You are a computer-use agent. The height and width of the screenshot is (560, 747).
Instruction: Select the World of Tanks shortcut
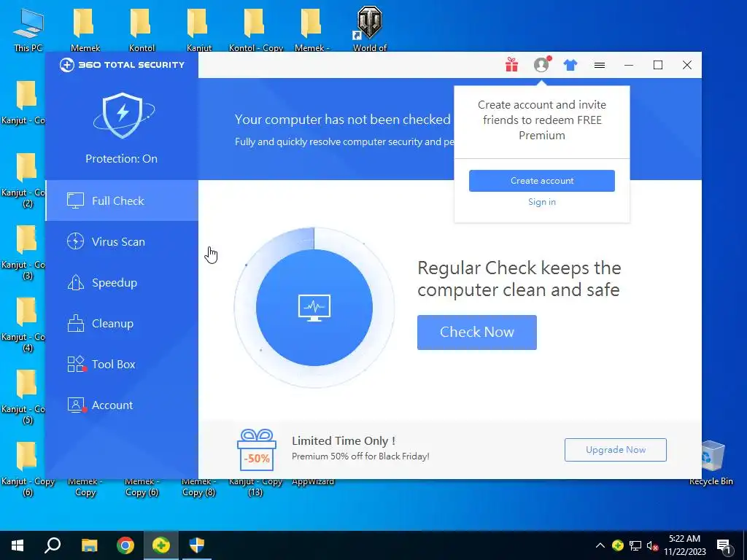370,28
